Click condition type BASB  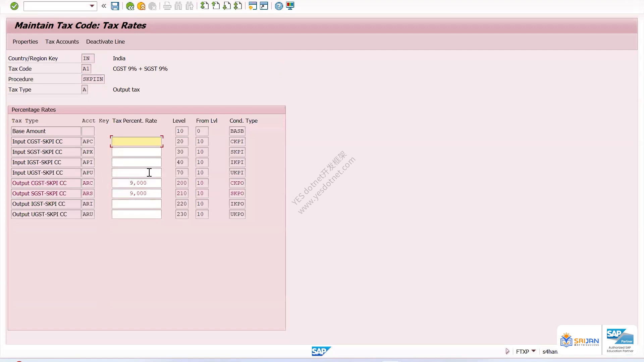(237, 131)
